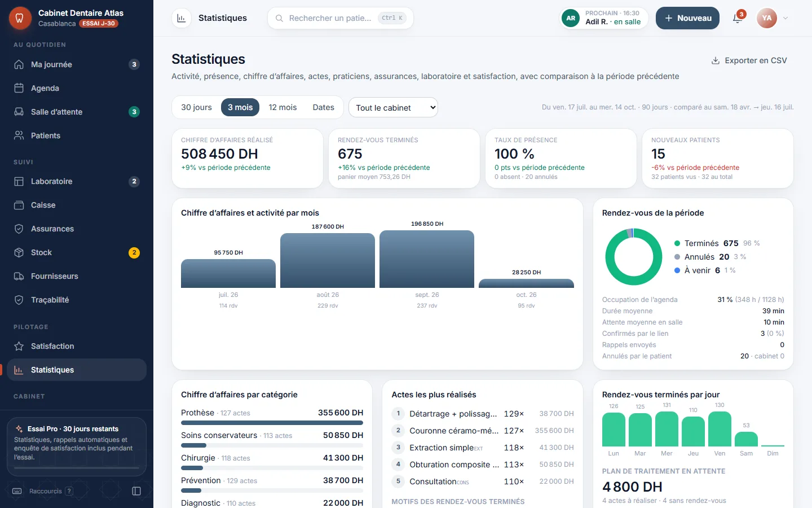Click the YA user avatar
The width and height of the screenshot is (812, 508).
point(767,18)
